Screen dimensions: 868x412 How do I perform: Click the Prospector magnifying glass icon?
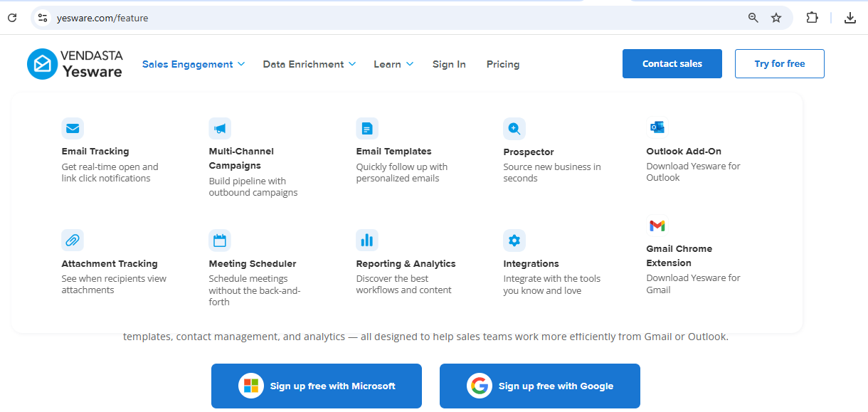coord(514,128)
